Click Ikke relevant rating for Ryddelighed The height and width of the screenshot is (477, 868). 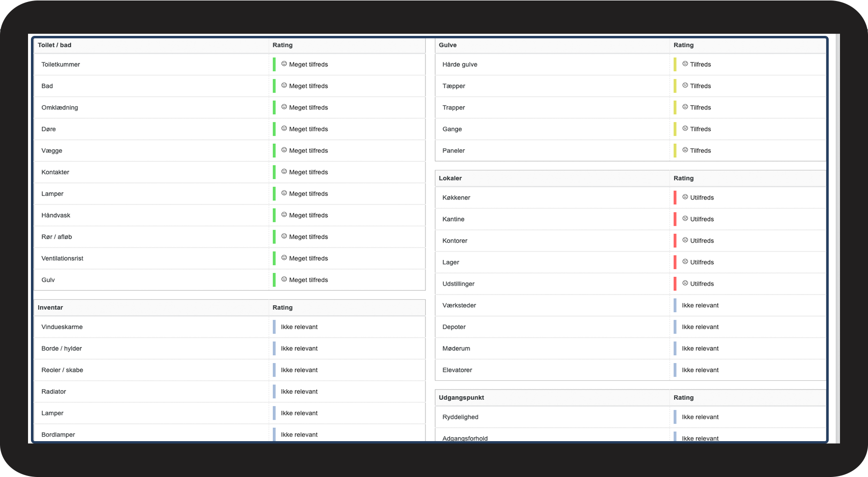(x=700, y=417)
